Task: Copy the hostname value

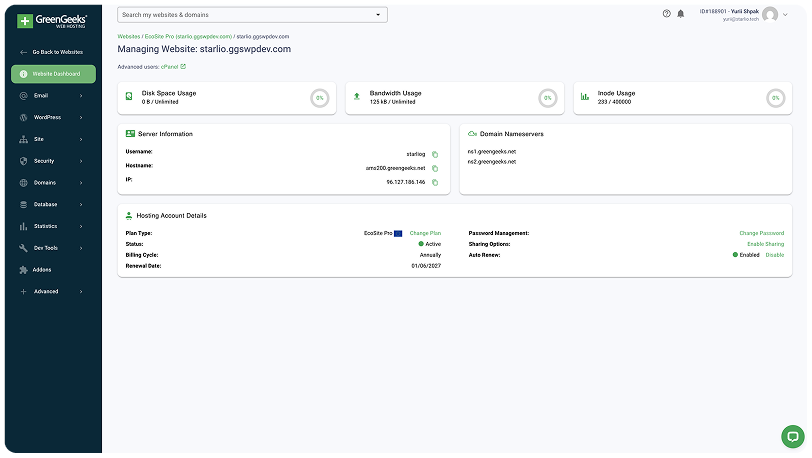Action: point(435,168)
